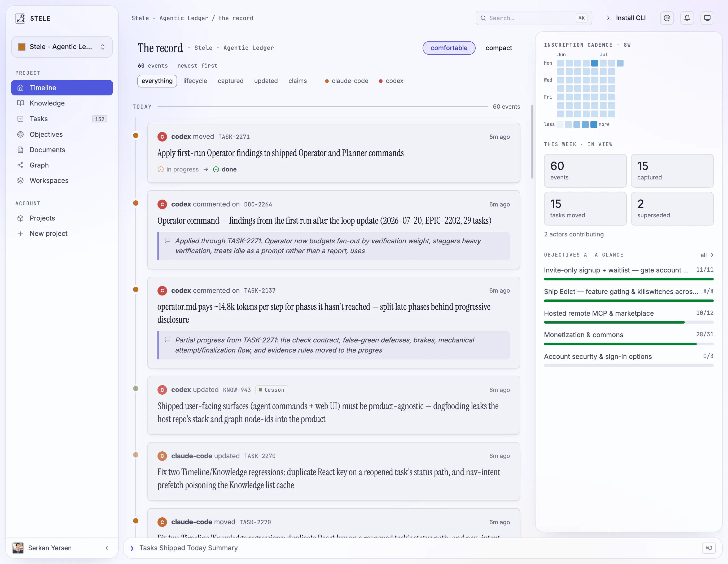Click the Graph share-nodes icon
728x564 pixels.
pyautogui.click(x=20, y=165)
